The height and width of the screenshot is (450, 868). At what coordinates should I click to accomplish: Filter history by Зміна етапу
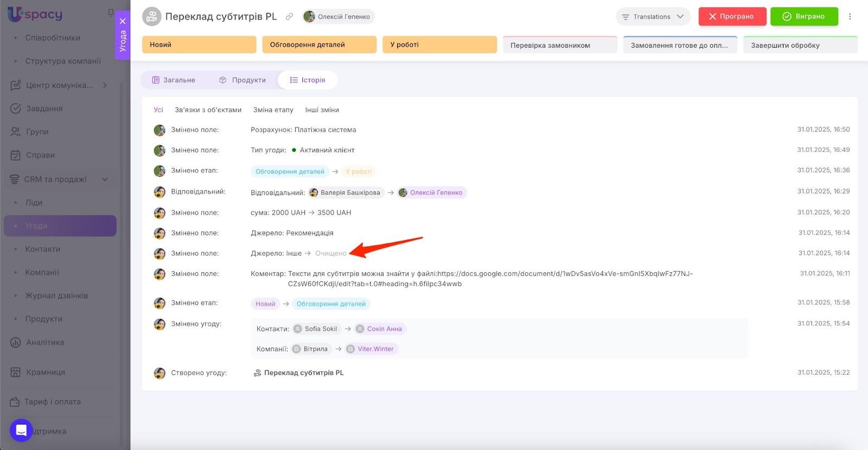273,110
